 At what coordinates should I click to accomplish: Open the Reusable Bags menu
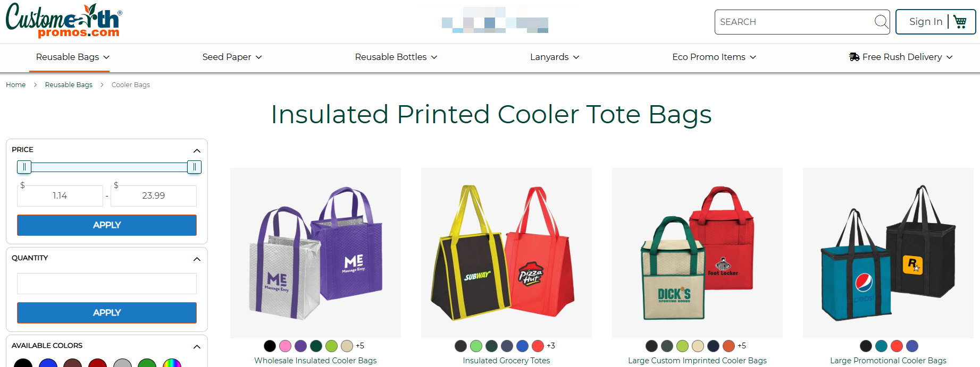point(73,57)
